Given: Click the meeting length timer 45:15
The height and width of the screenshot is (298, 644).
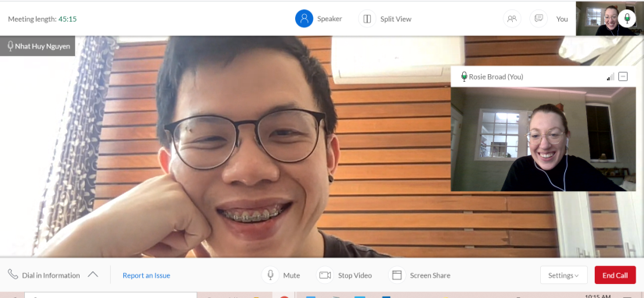Looking at the screenshot, I should [67, 19].
